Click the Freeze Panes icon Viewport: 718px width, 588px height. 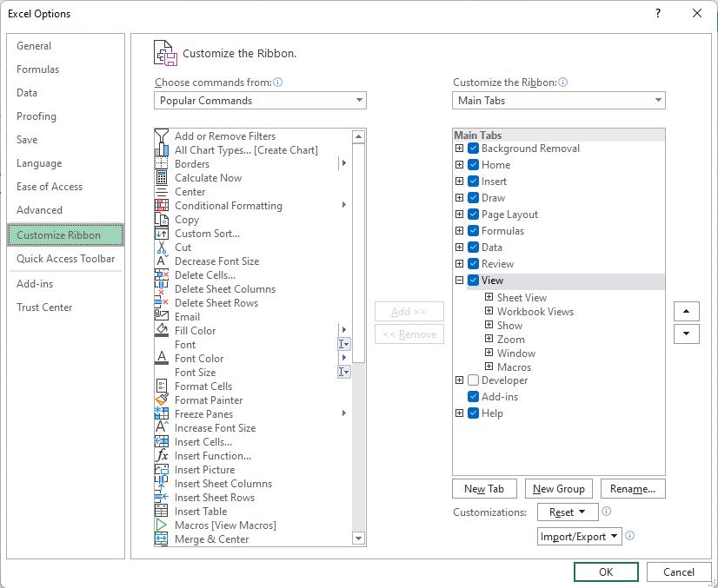click(x=161, y=413)
